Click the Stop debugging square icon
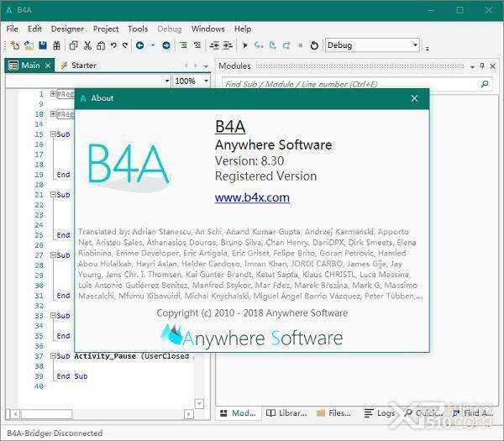 (x=301, y=45)
